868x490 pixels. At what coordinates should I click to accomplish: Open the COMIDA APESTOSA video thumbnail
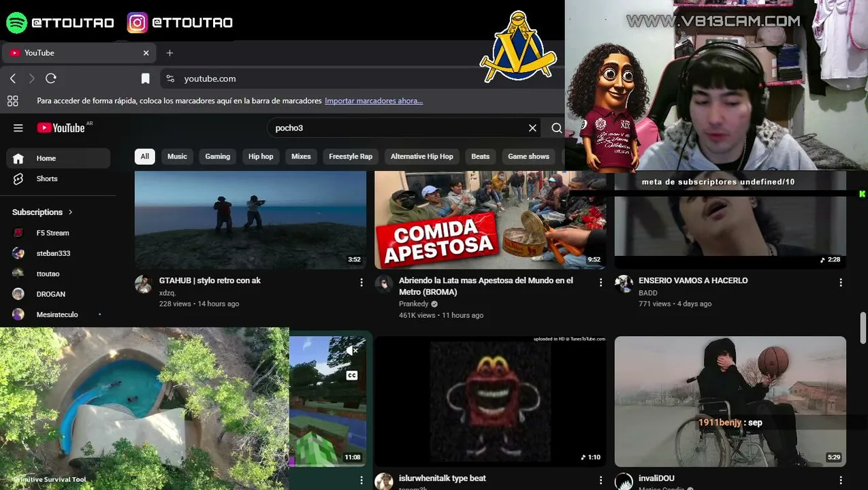[x=490, y=220]
